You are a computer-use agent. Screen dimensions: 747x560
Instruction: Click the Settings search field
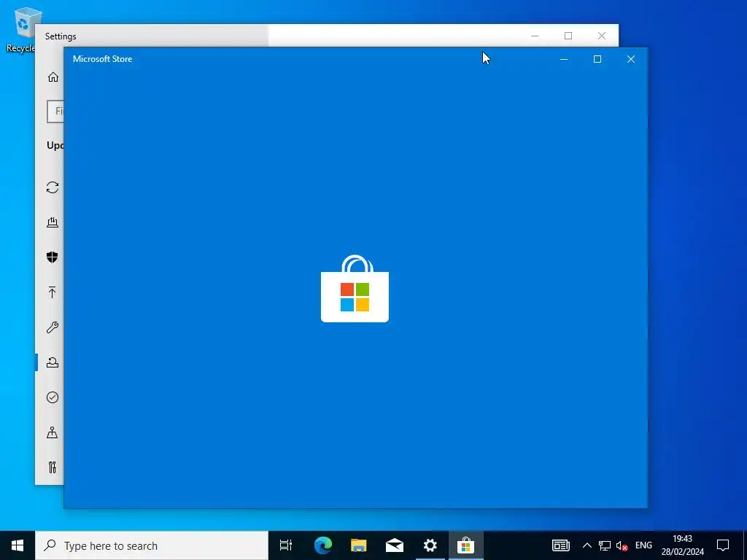point(55,112)
